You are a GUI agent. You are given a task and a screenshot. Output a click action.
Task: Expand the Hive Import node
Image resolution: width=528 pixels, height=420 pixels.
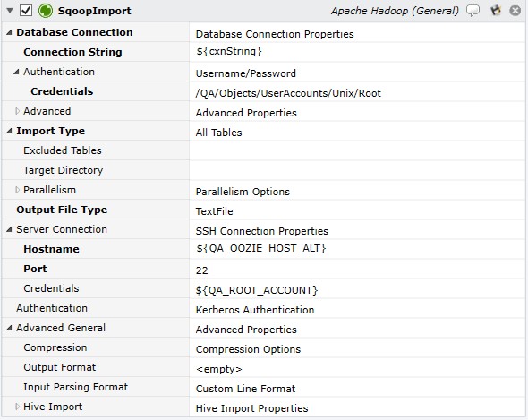(17, 407)
